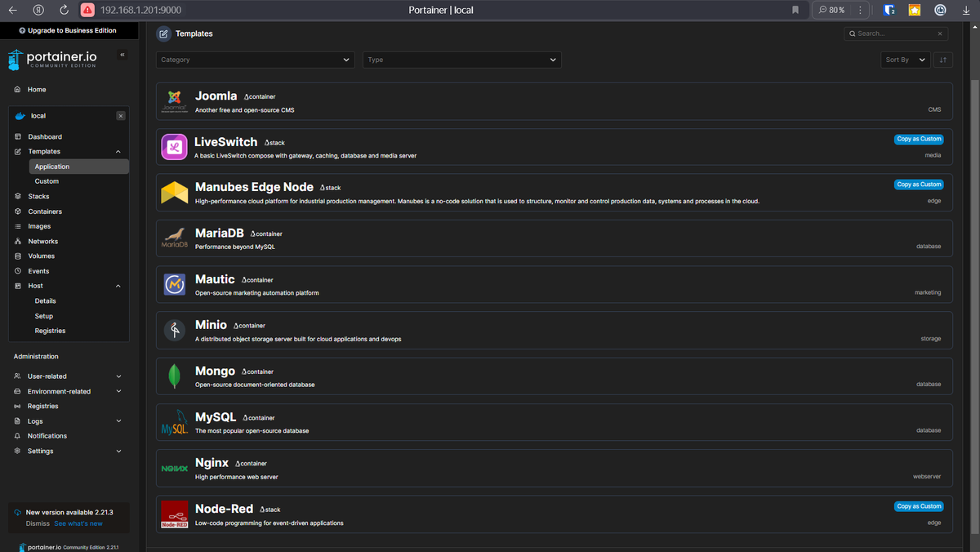Expand the Environment-related admin section
This screenshot has height=552, width=980.
69,391
